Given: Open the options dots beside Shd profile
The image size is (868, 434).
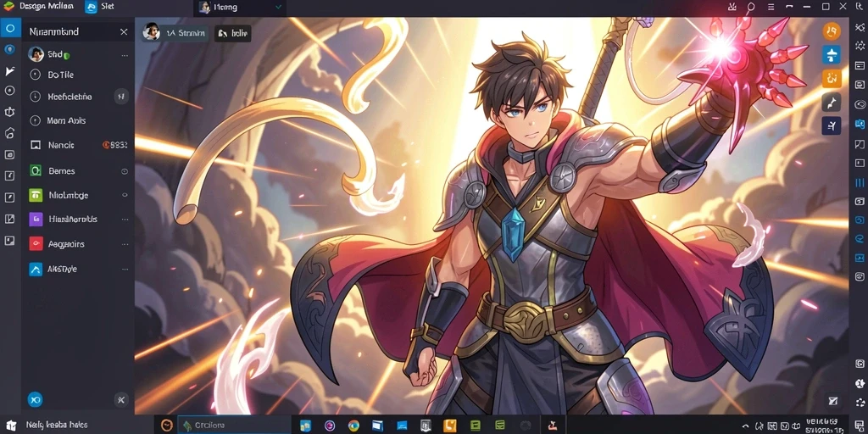Looking at the screenshot, I should pos(125,55).
